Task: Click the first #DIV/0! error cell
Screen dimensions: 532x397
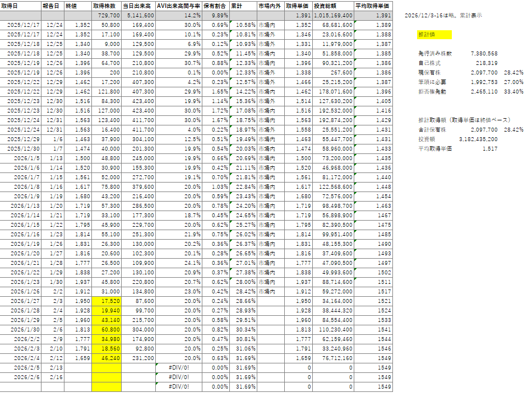Action: pyautogui.click(x=179, y=367)
